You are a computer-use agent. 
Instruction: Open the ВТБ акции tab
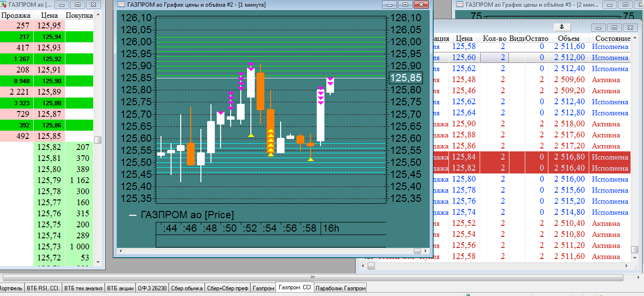coord(120,288)
